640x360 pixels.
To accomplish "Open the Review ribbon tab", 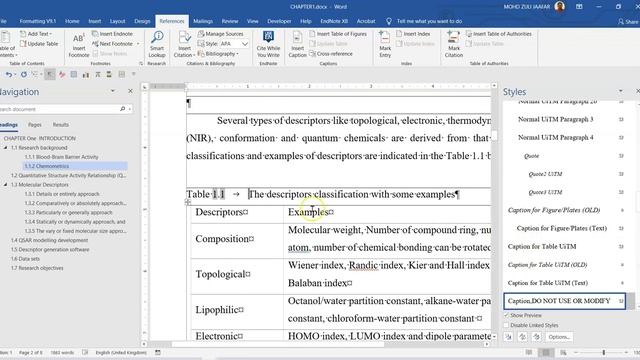I will pyautogui.click(x=230, y=21).
